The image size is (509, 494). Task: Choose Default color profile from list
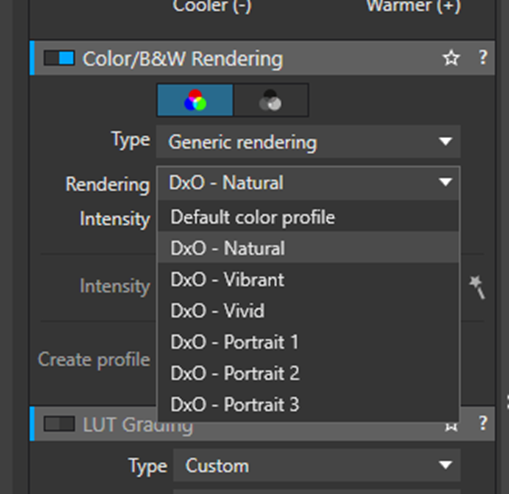tap(308, 217)
